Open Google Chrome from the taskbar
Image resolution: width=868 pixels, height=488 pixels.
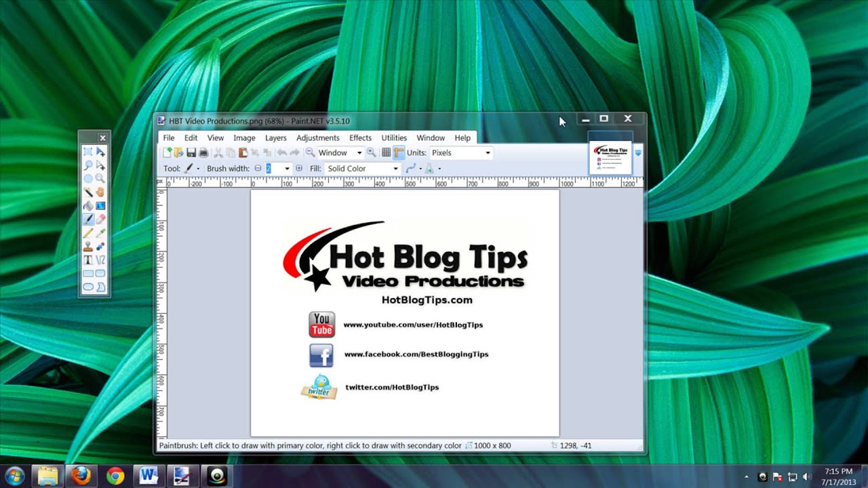tap(115, 476)
